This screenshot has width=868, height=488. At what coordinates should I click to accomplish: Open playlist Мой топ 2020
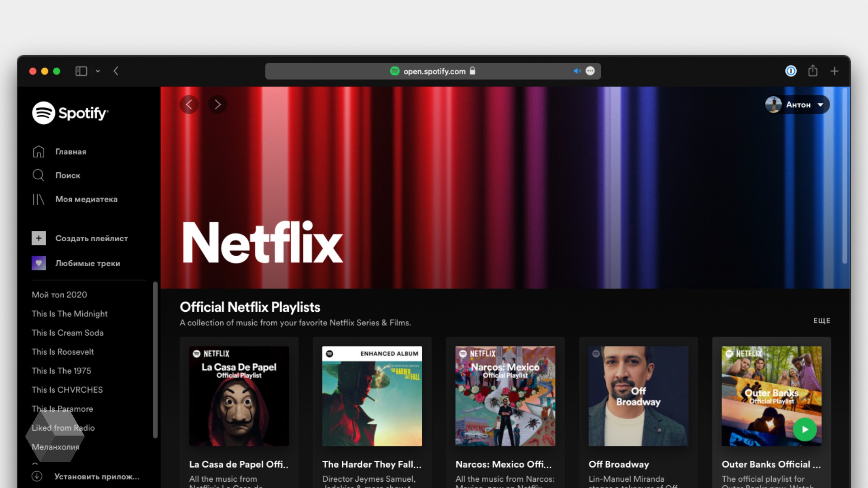[x=59, y=295]
